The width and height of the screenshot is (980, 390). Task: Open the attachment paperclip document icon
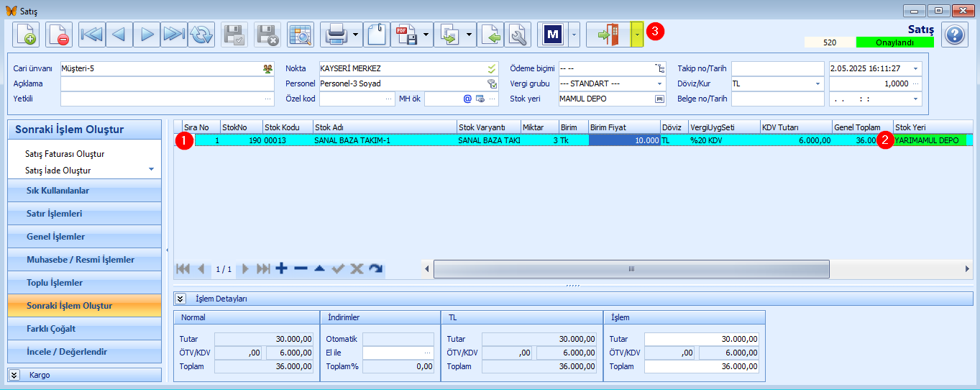click(x=377, y=34)
